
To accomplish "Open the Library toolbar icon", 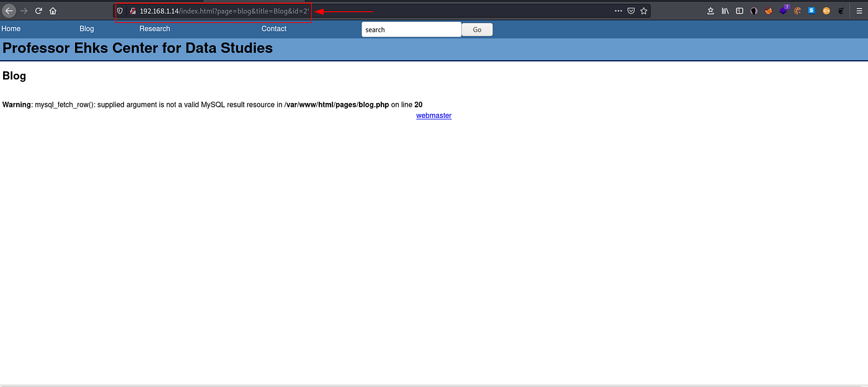I will click(725, 11).
